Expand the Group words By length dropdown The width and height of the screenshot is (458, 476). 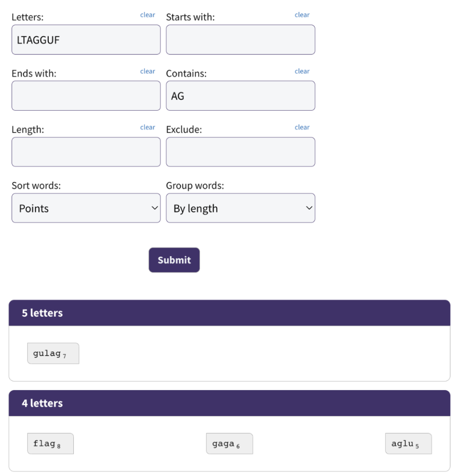241,208
